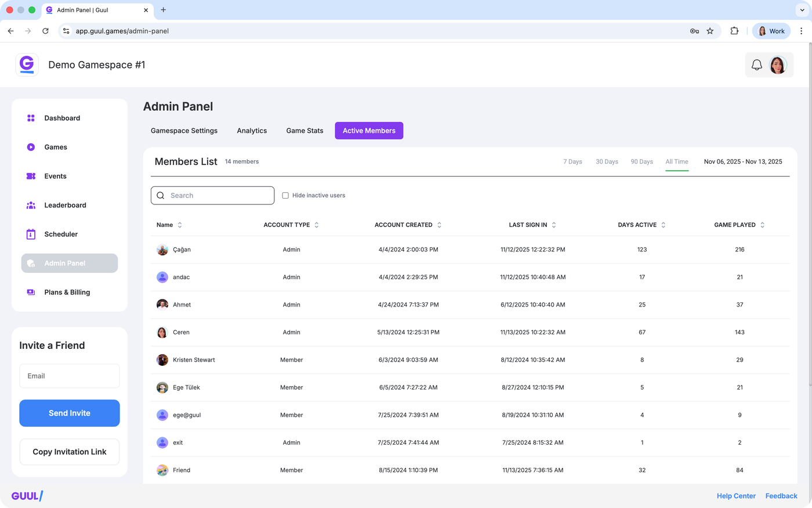812x508 pixels.
Task: Open notifications with the bell icon
Action: click(756, 65)
